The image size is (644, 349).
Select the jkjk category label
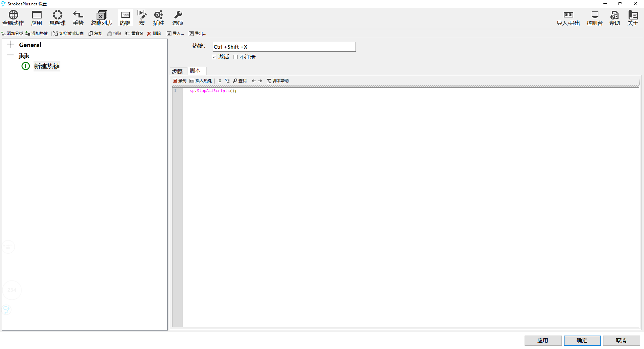click(24, 55)
